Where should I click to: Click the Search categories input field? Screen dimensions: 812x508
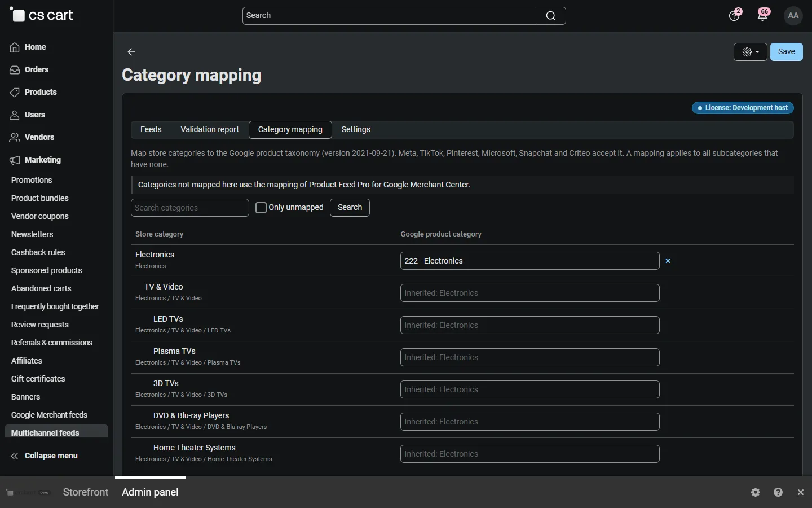pyautogui.click(x=190, y=208)
